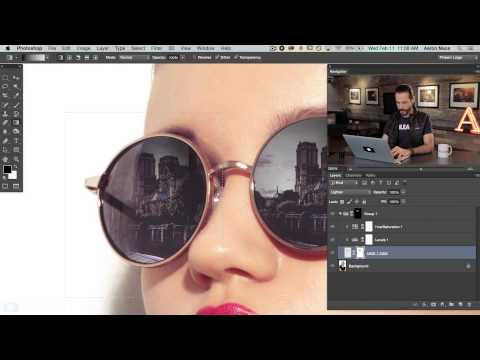Image resolution: width=480 pixels, height=360 pixels.
Task: Choose the Diamond Gradient style icon
Action: [x=95, y=58]
